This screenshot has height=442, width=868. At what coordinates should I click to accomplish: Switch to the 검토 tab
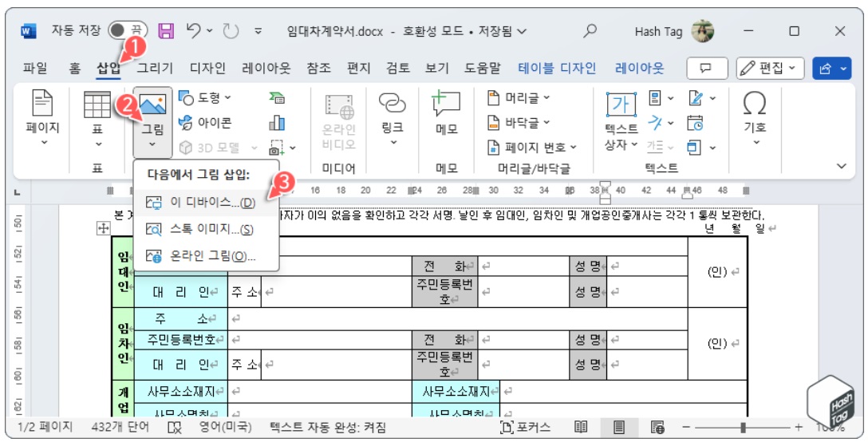coord(397,68)
